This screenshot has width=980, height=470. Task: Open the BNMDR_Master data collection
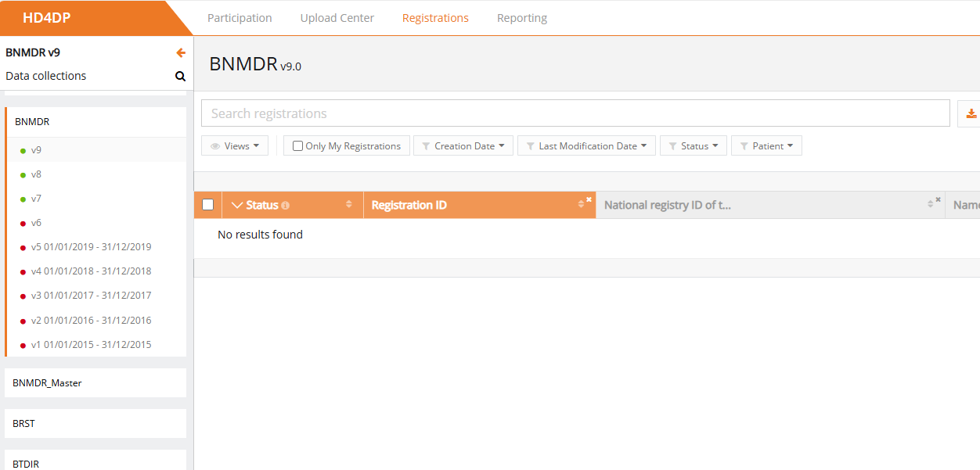pyautogui.click(x=48, y=383)
